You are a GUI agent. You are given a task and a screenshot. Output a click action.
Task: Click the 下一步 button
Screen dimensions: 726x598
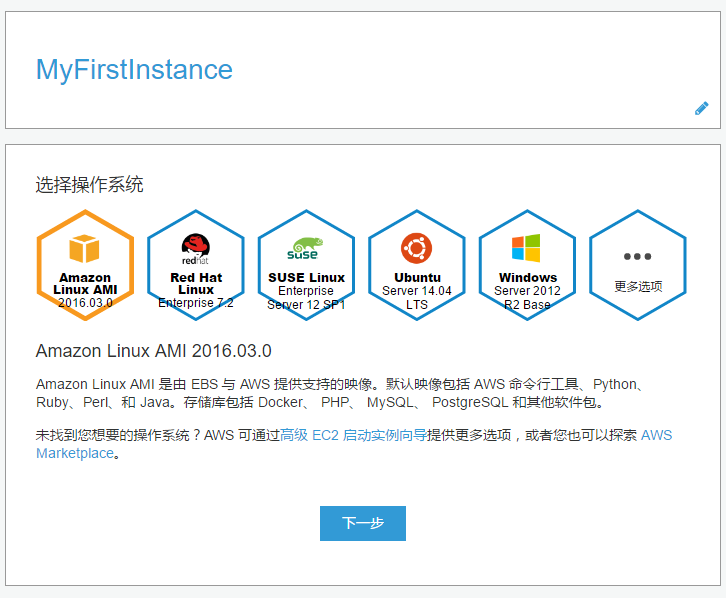pyautogui.click(x=363, y=523)
